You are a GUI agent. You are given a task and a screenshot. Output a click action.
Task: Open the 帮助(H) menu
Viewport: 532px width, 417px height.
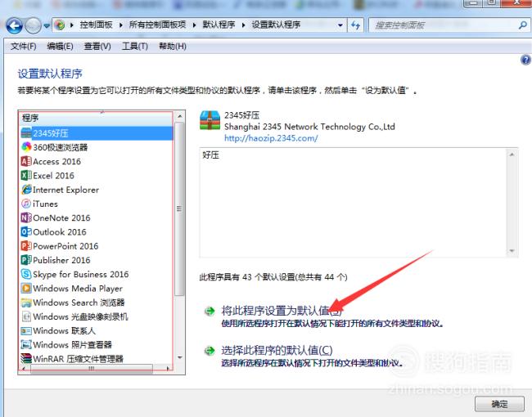point(173,46)
